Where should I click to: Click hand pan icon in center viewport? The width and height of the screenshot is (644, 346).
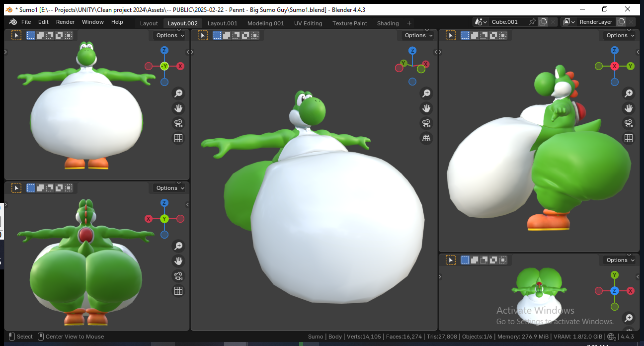point(426,108)
